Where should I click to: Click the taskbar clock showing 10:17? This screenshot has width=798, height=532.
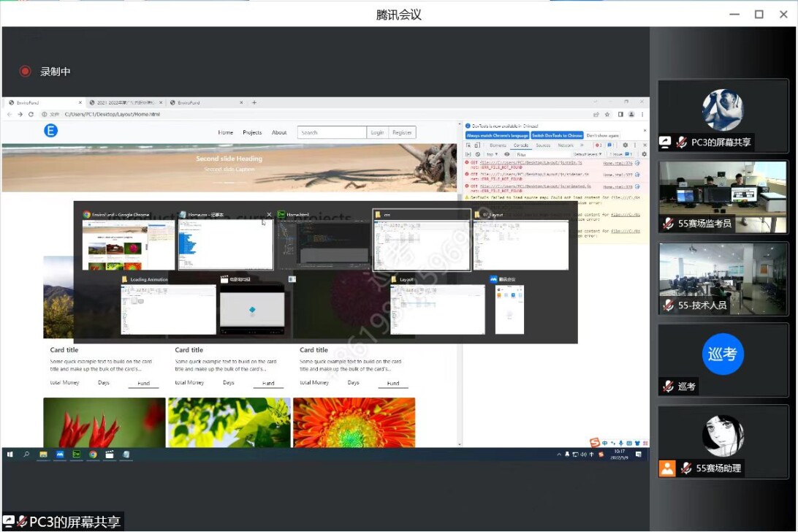[620, 454]
